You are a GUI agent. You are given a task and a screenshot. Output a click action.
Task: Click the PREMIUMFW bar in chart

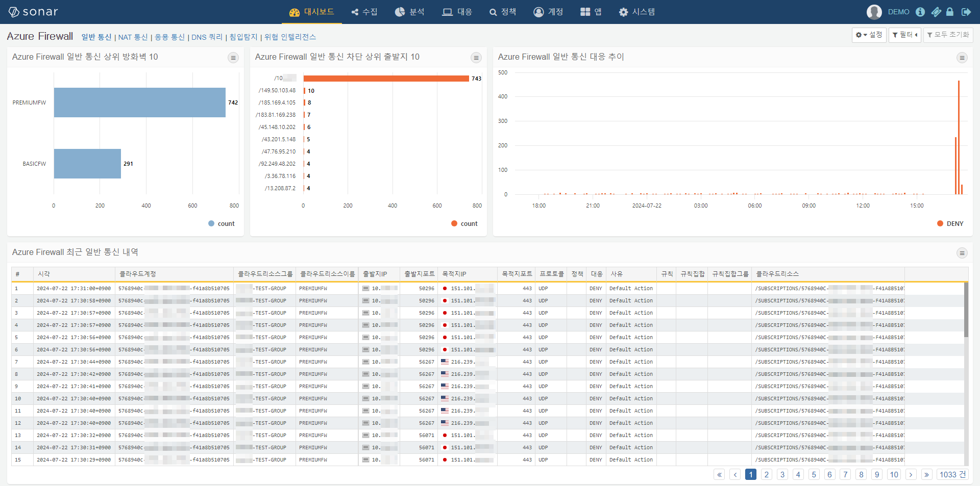pyautogui.click(x=140, y=103)
